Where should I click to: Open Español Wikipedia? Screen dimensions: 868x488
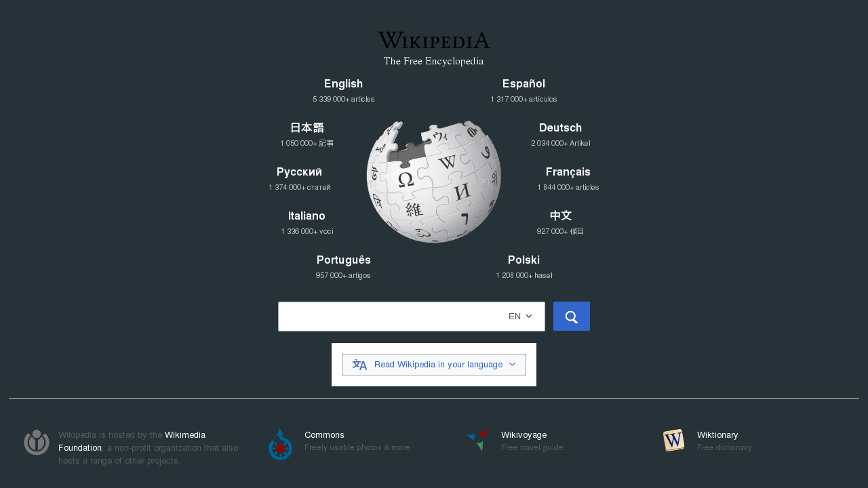[x=524, y=84]
